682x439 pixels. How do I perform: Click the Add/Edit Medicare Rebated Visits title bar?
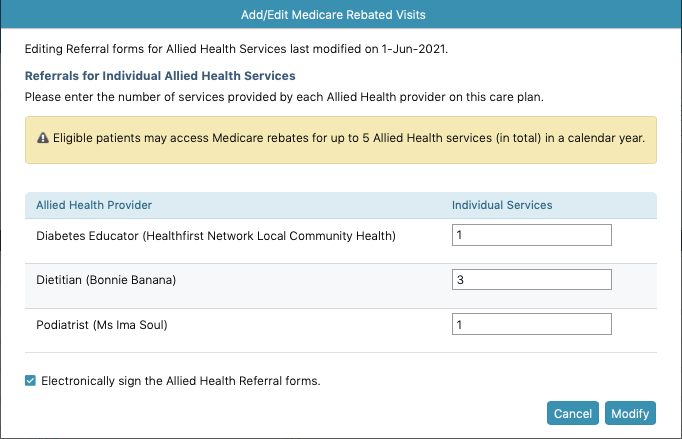pos(333,14)
